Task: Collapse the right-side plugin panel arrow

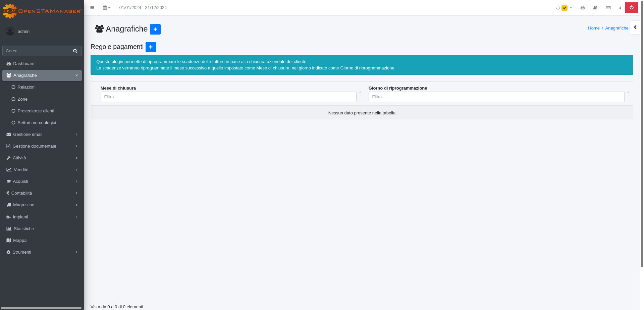Action: pyautogui.click(x=635, y=28)
